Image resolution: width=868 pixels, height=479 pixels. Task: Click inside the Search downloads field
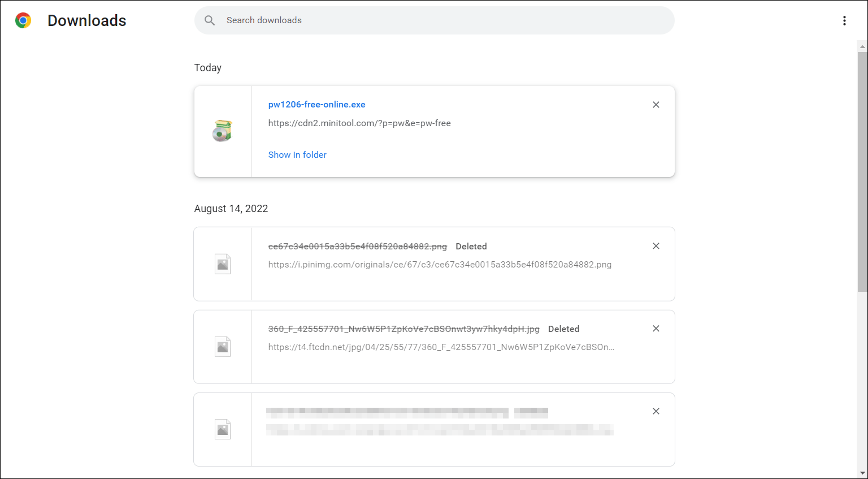click(x=396, y=20)
